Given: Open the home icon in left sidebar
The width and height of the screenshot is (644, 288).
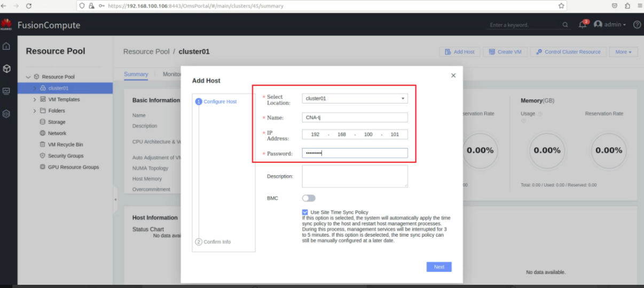Looking at the screenshot, I should pyautogui.click(x=6, y=46).
